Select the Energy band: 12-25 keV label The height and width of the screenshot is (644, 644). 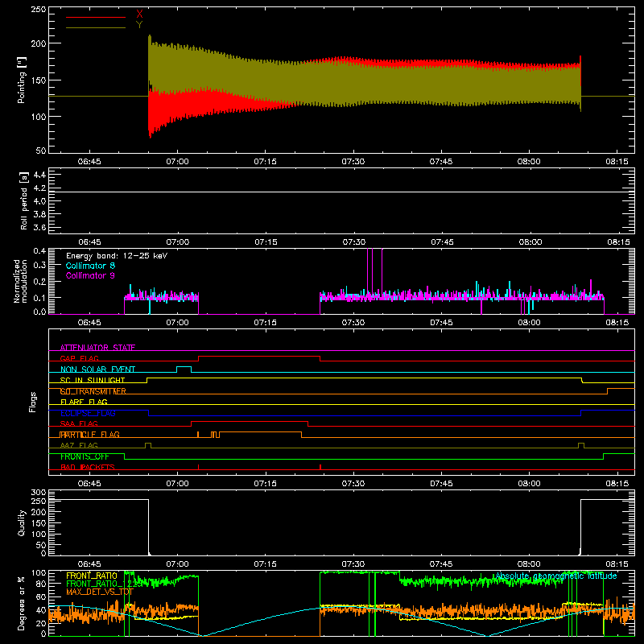tap(117, 256)
